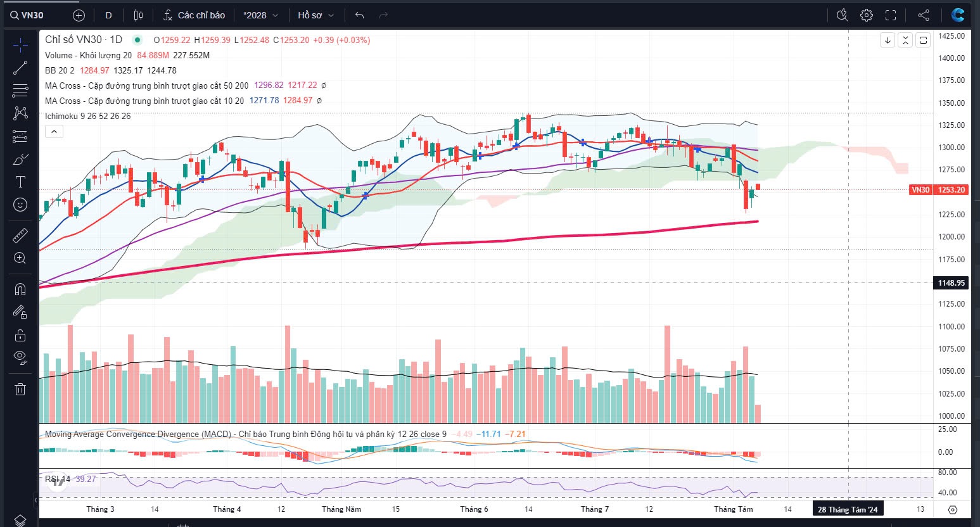This screenshot has height=527, width=980.
Task: Select the brush drawing tool
Action: [20, 159]
